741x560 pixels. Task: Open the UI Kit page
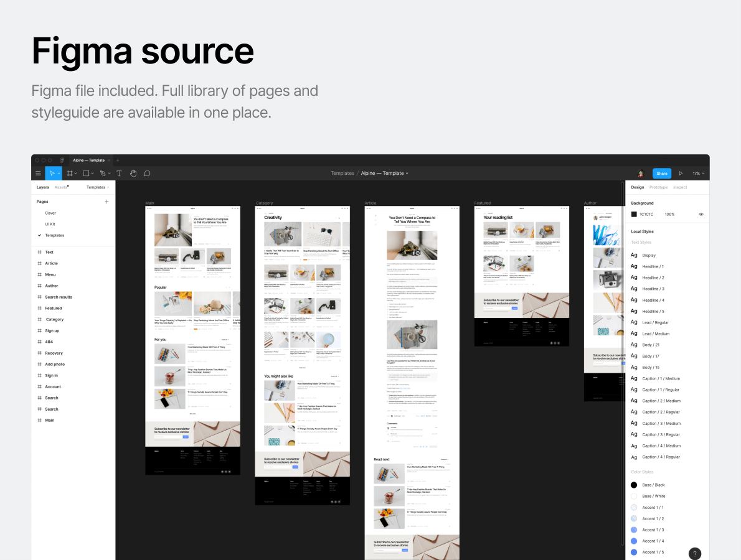tap(50, 224)
